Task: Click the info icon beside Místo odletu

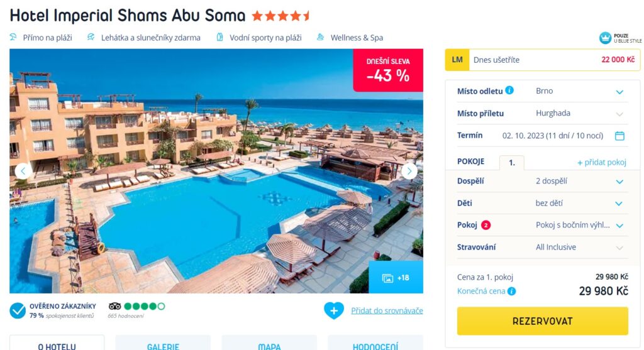Action: tap(509, 90)
